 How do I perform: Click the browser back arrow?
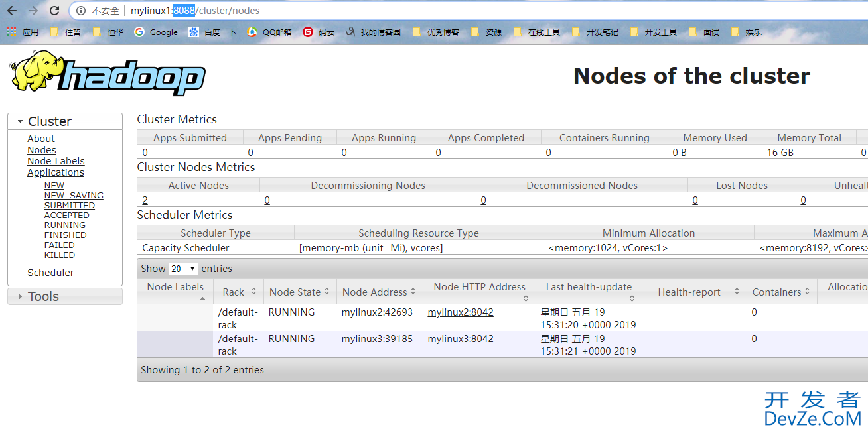[12, 11]
